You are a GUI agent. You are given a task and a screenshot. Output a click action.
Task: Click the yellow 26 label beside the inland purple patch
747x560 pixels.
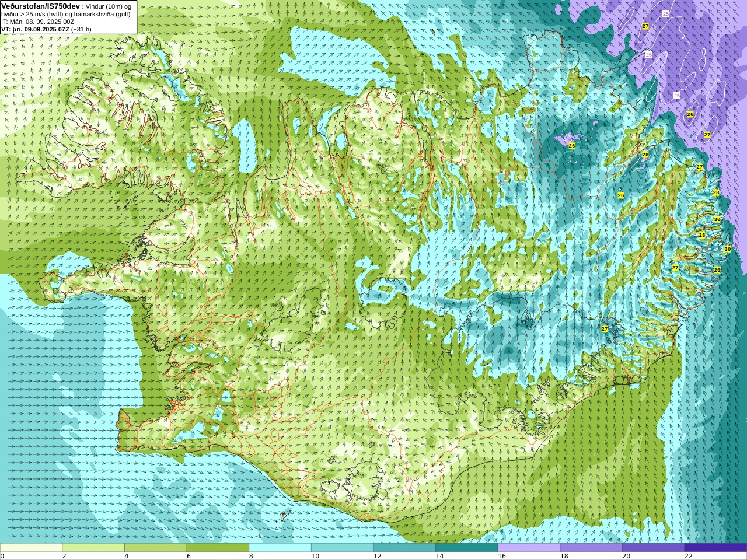(x=572, y=145)
